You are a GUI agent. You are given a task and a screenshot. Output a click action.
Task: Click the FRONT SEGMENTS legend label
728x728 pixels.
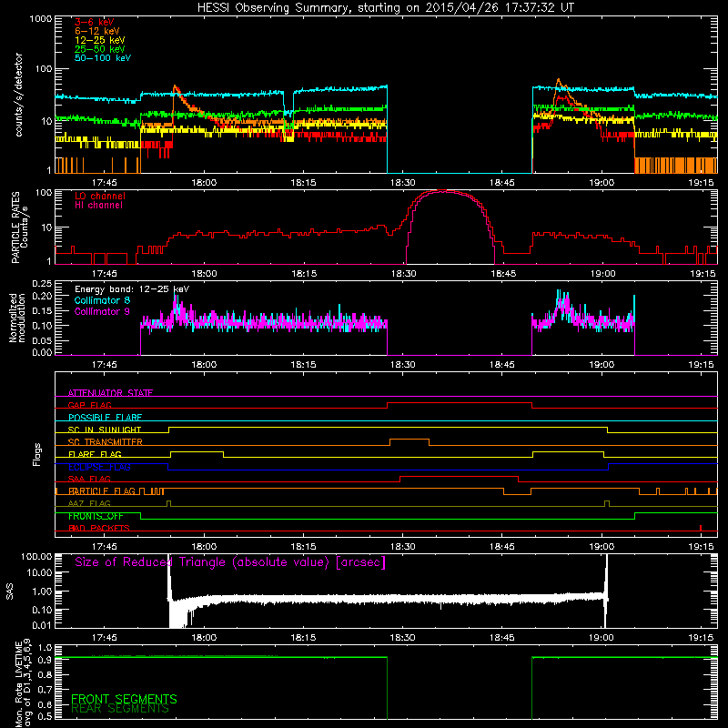[124, 699]
